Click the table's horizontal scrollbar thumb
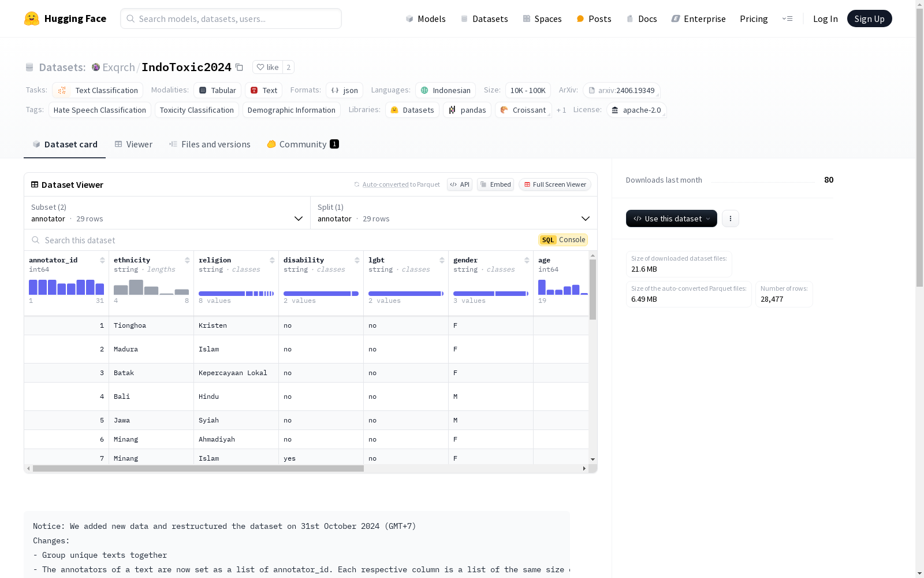Viewport: 924px width, 578px height. tap(198, 468)
